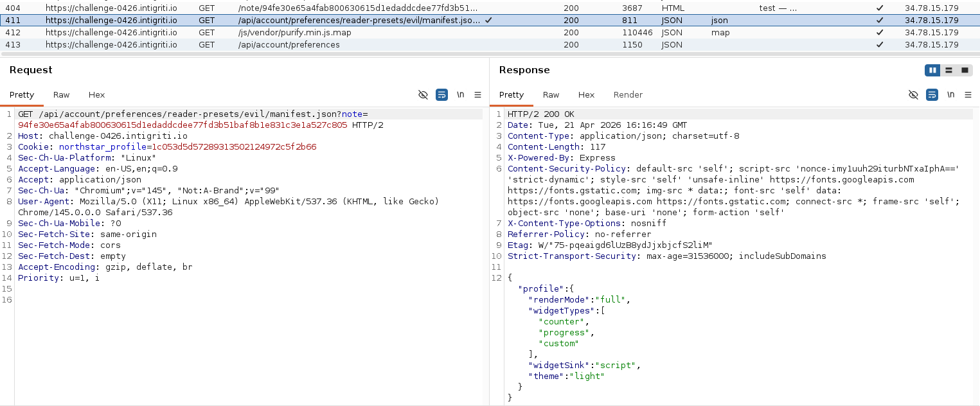The height and width of the screenshot is (406, 980).
Task: Toggle word wrap icon in Response panel
Action: [x=932, y=94]
